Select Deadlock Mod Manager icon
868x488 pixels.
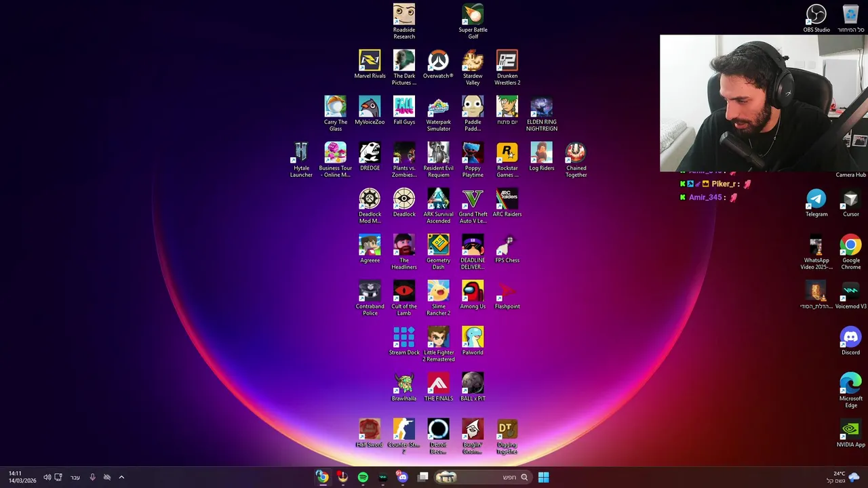tap(370, 205)
